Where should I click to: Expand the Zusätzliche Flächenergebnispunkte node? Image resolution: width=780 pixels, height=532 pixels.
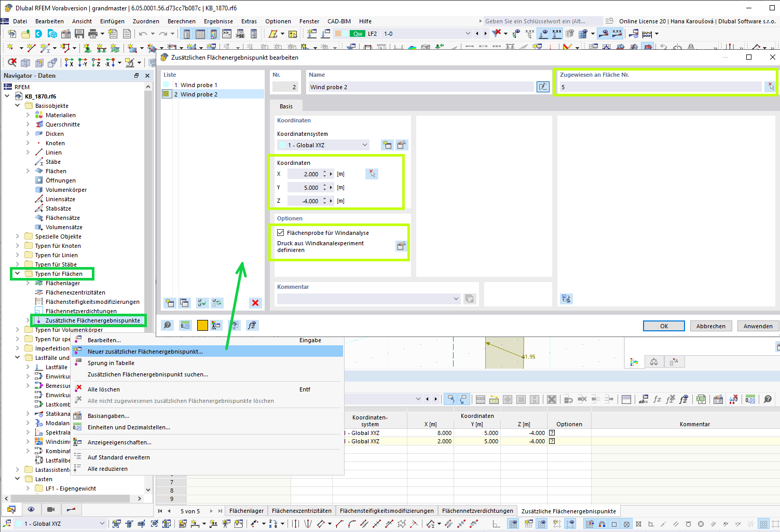coord(28,320)
